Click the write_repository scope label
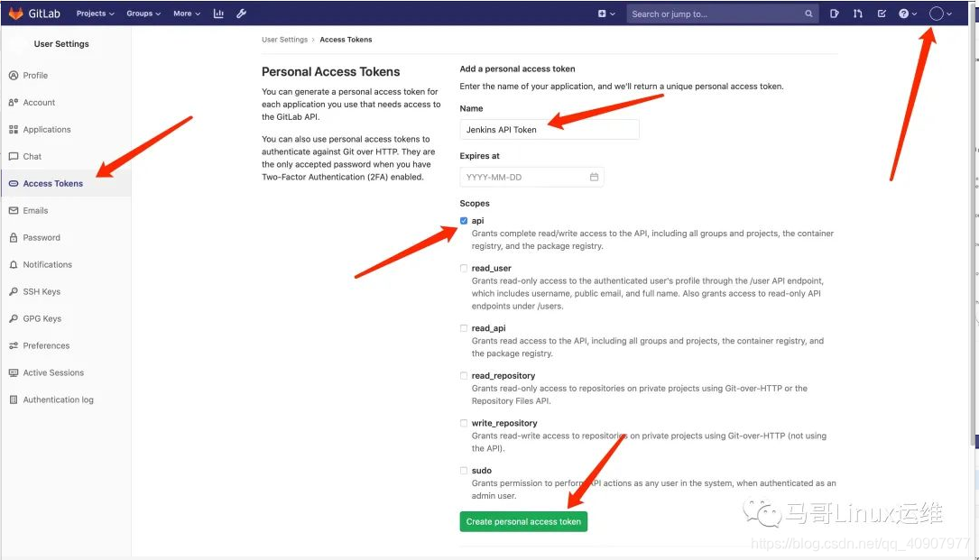This screenshot has width=979, height=560. [x=504, y=423]
